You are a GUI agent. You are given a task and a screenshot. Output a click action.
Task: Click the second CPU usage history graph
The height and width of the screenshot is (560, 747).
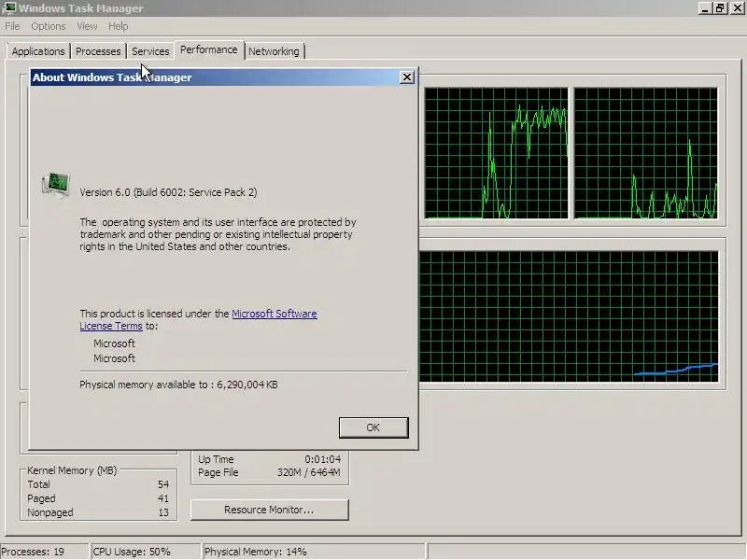(645, 153)
